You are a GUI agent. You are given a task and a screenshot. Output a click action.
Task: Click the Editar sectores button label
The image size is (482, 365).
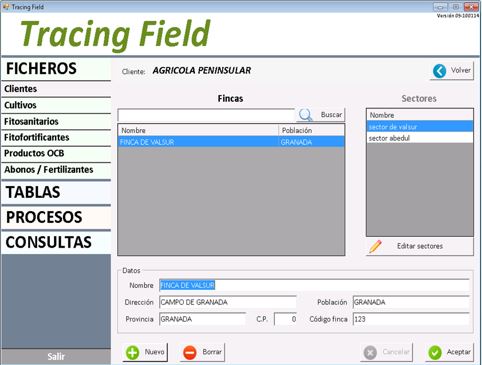(x=420, y=246)
